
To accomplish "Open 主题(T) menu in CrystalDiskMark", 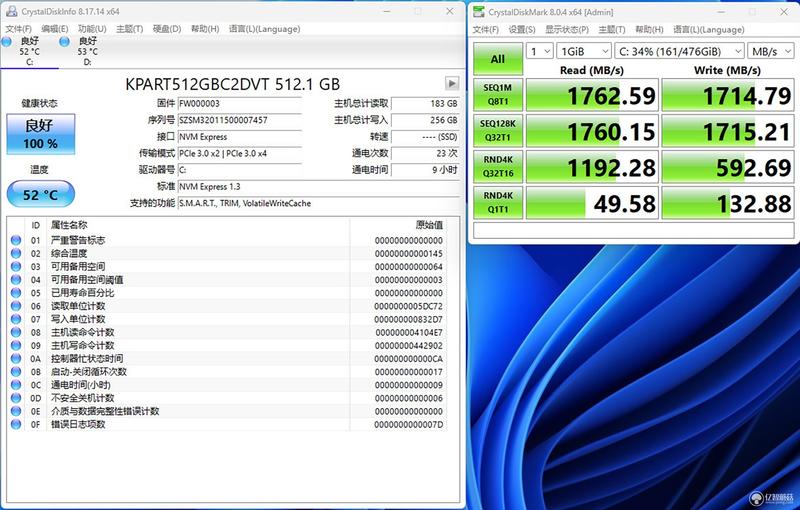I will click(x=612, y=30).
